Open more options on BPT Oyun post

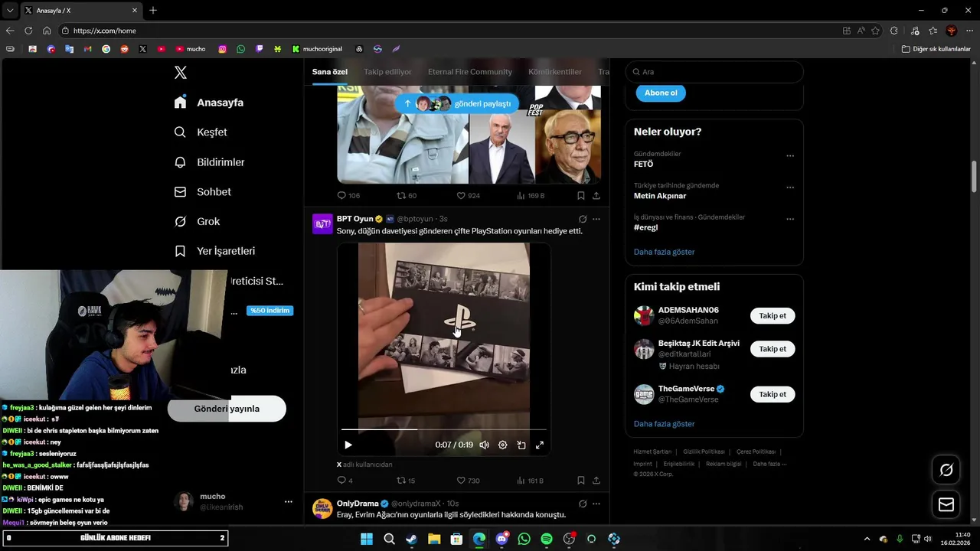(596, 219)
